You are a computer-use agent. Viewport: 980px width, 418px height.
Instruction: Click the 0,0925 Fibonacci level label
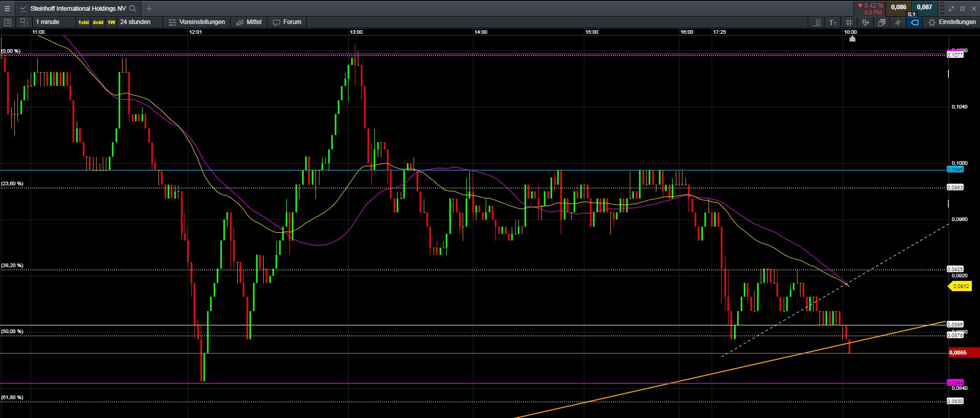click(x=955, y=269)
